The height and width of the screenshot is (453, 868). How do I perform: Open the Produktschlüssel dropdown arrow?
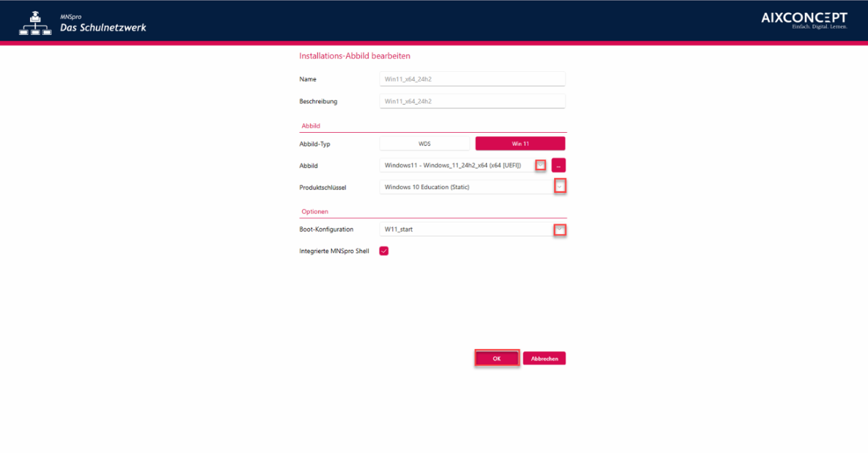click(x=560, y=187)
